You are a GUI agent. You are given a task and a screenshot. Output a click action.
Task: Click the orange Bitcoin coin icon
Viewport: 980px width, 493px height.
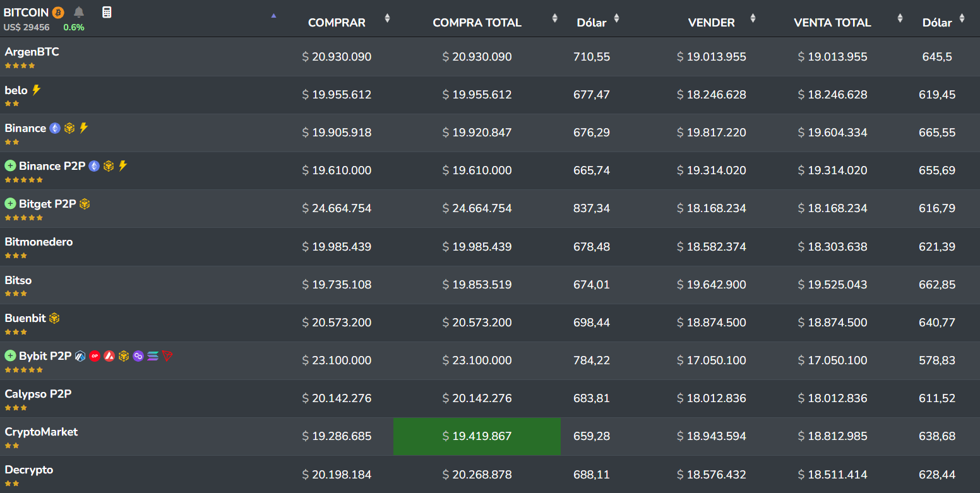click(x=58, y=13)
